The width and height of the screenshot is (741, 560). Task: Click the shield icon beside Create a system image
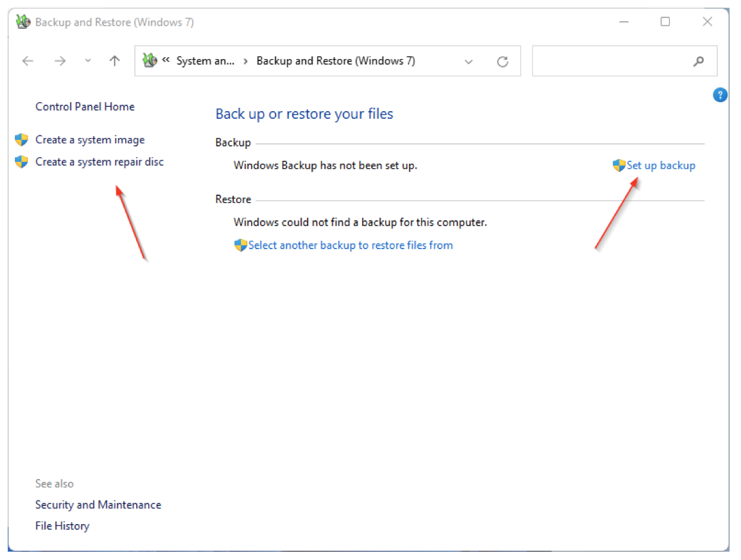pyautogui.click(x=21, y=140)
